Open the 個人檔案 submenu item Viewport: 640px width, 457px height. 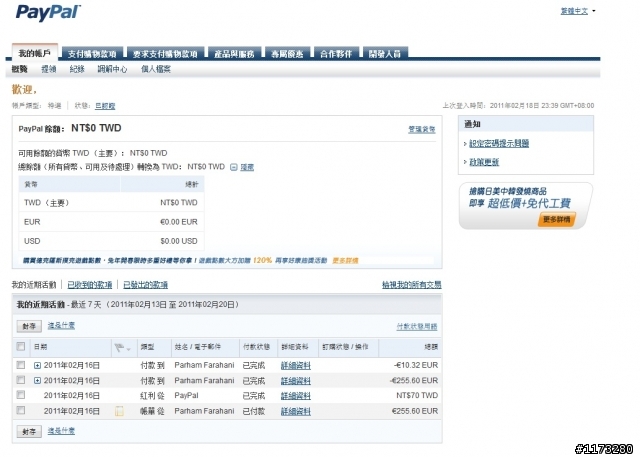pos(156,69)
